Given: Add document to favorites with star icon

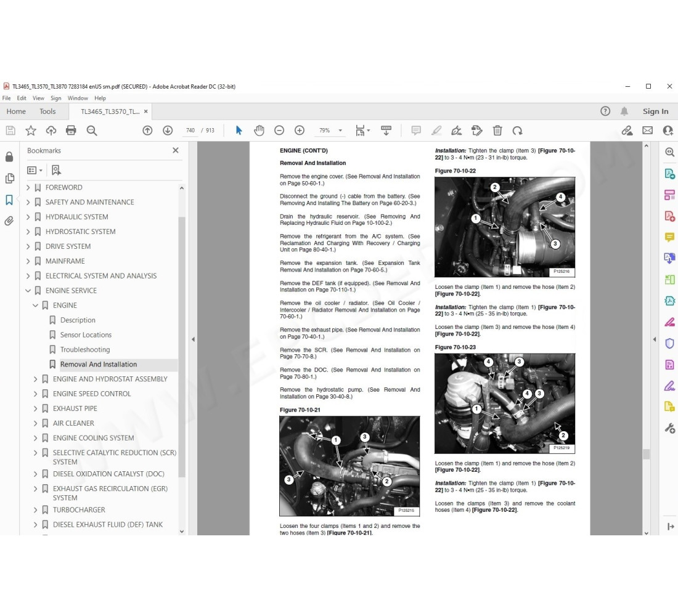Looking at the screenshot, I should click(31, 131).
